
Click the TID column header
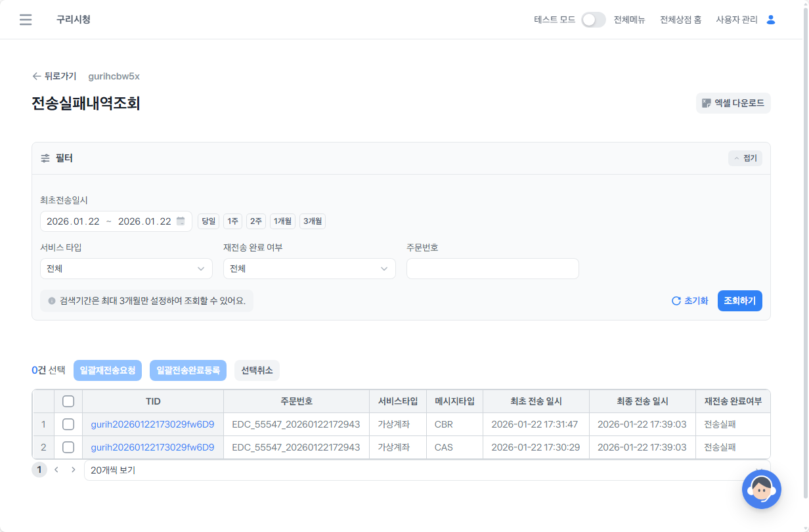pyautogui.click(x=153, y=401)
